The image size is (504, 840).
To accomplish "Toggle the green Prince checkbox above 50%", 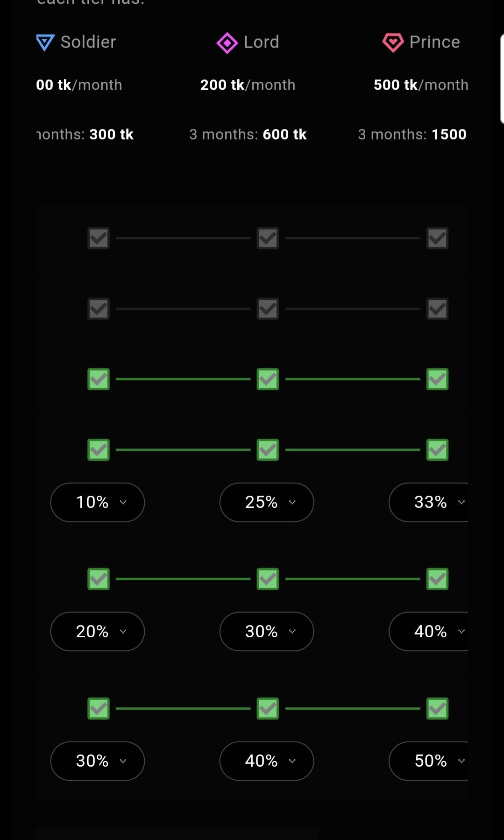I will pyautogui.click(x=437, y=709).
